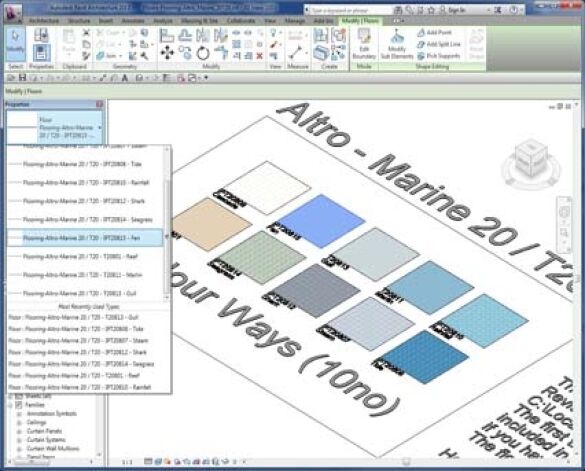Click the help question mark icon
This screenshot has height=471, width=585.
pyautogui.click(x=514, y=10)
